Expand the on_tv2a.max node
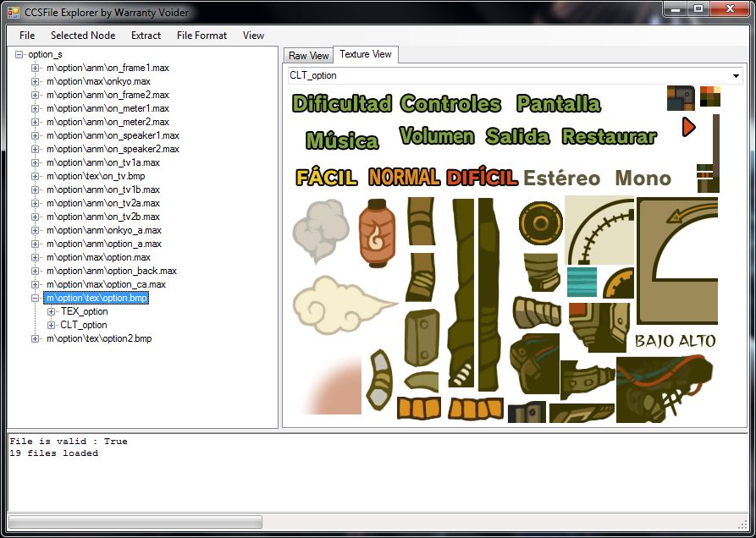Viewport: 756px width, 538px height. (x=35, y=203)
